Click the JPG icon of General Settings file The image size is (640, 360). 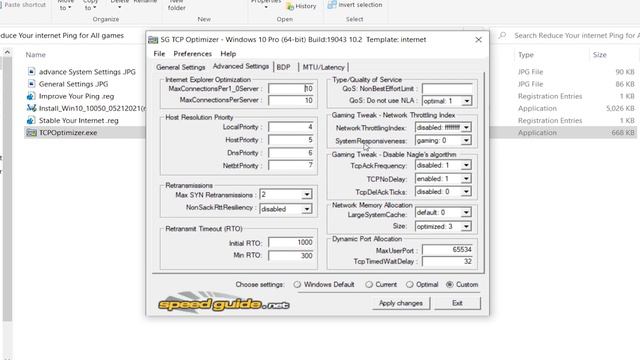[31, 84]
